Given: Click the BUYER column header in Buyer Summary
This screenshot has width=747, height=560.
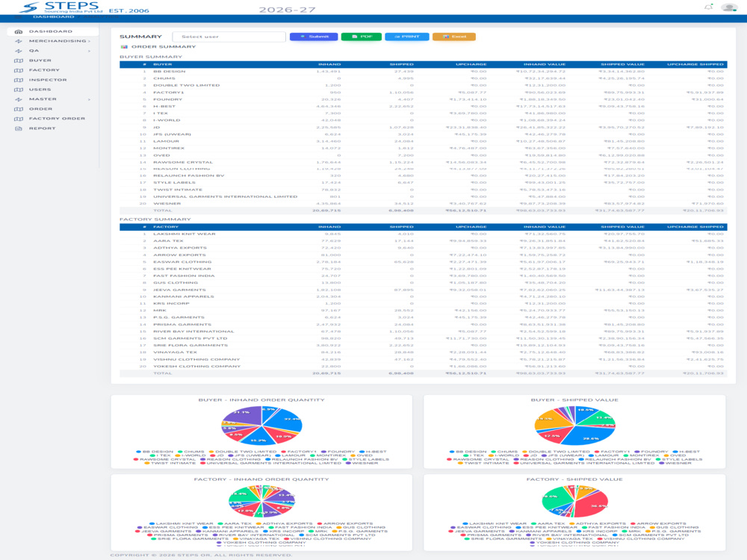Looking at the screenshot, I should tap(162, 64).
